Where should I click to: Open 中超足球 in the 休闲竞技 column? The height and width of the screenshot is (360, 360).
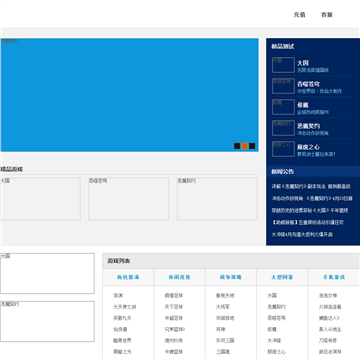(174, 318)
